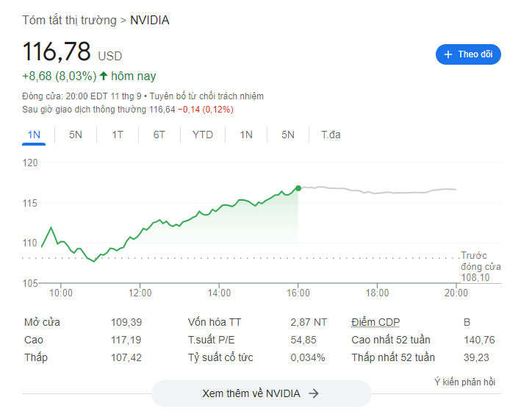The width and height of the screenshot is (532, 414).
Task: Choose the 5N tab left of T.đa
Action: coord(287,135)
